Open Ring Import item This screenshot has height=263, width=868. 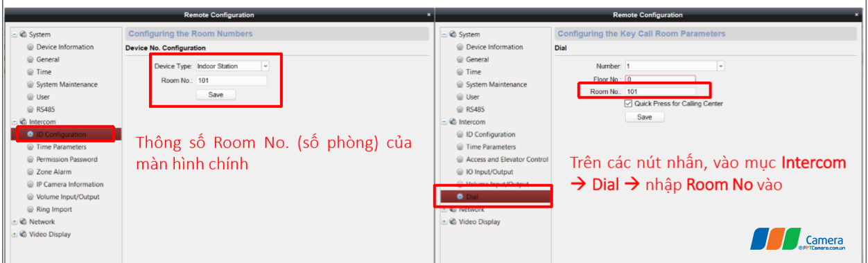pyautogui.click(x=54, y=209)
